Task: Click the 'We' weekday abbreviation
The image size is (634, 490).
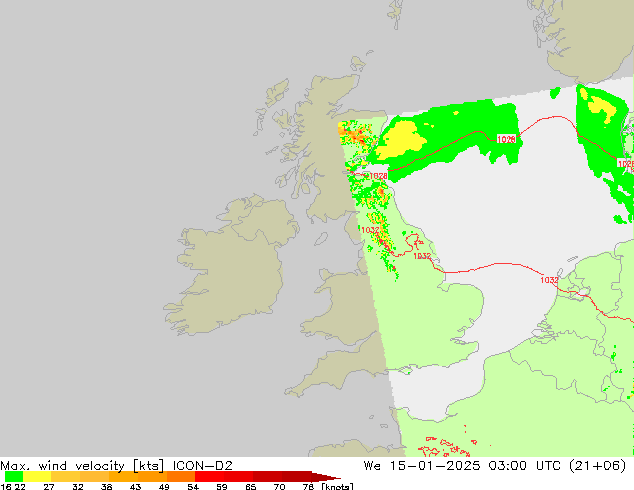Action: click(372, 466)
